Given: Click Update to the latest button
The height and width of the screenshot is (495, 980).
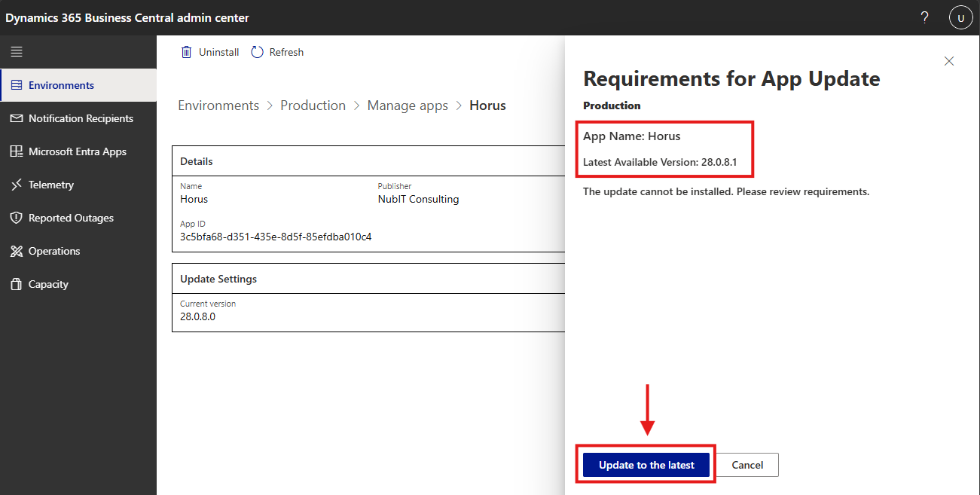Looking at the screenshot, I should point(646,465).
